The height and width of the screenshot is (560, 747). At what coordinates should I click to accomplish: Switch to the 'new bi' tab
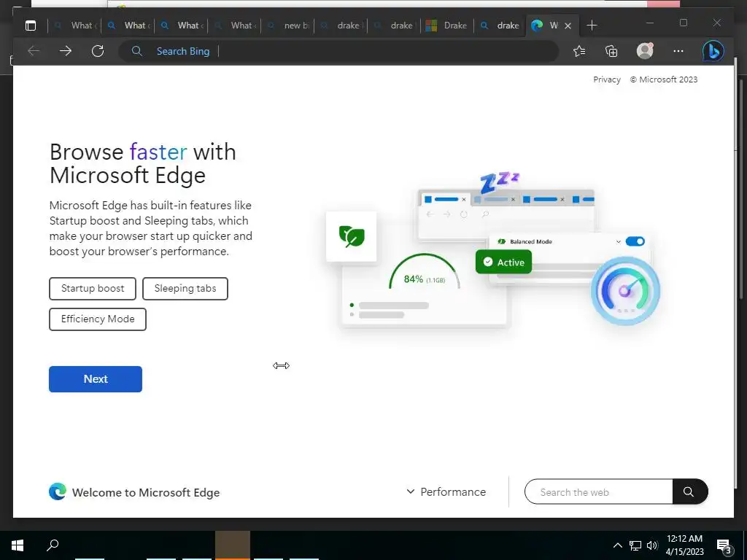(287, 26)
